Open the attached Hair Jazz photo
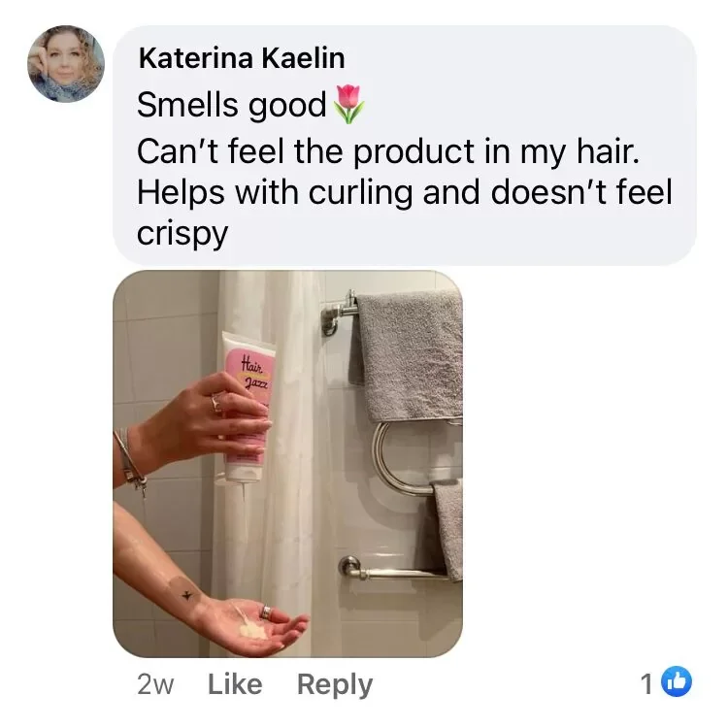Screen dimensions: 728x728 point(287,463)
